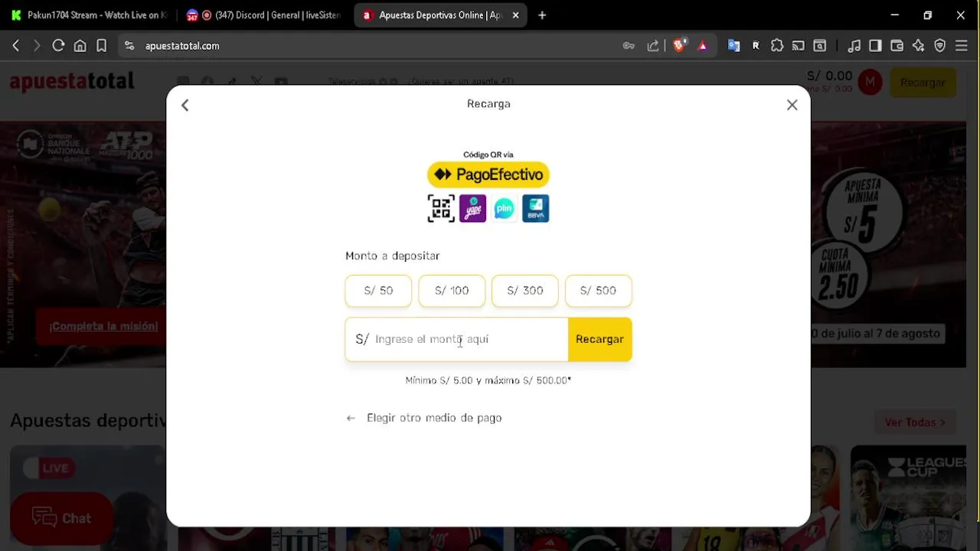Viewport: 980px width, 551px height.
Task: Choose the Plin payment icon
Action: 504,208
